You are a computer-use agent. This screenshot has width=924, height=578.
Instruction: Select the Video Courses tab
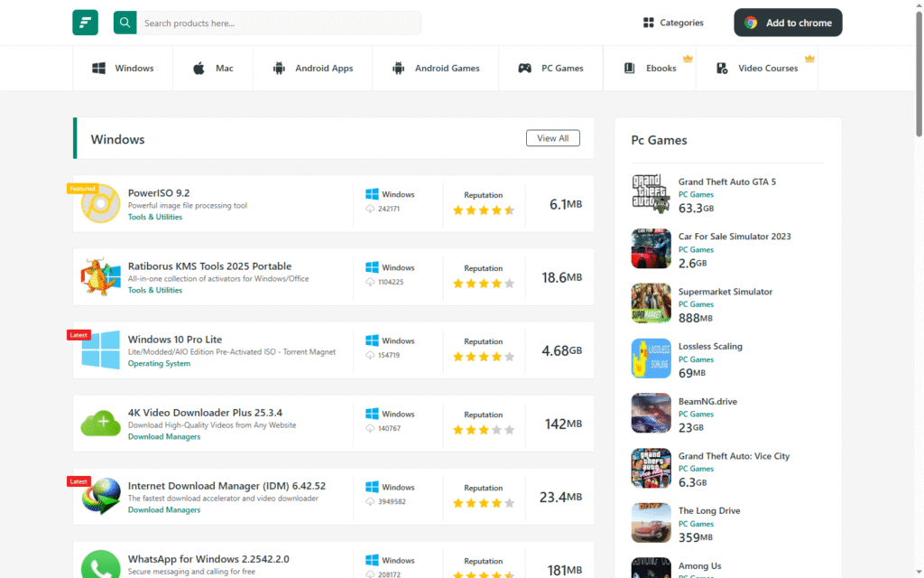point(757,69)
